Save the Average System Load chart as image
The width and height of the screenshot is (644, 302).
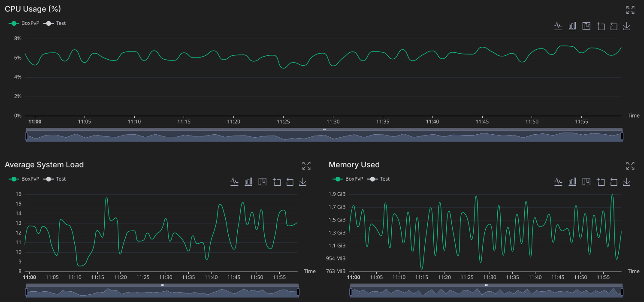[303, 181]
